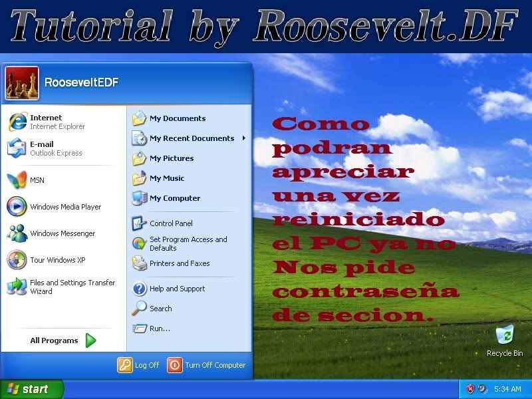Image resolution: width=532 pixels, height=399 pixels.
Task: Start Tour Windows XP icon
Action: (17, 260)
